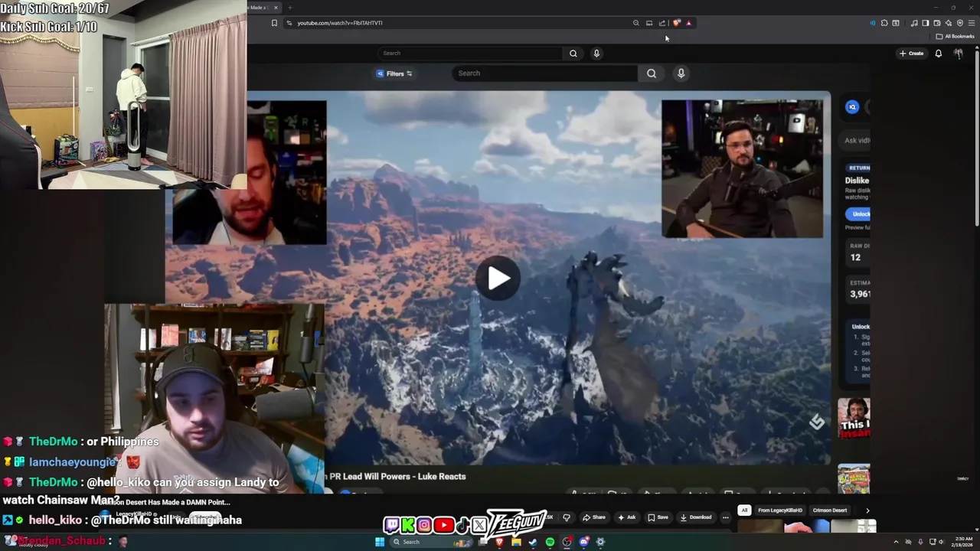
Task: Click the diamond watermark icon on video
Action: click(817, 422)
